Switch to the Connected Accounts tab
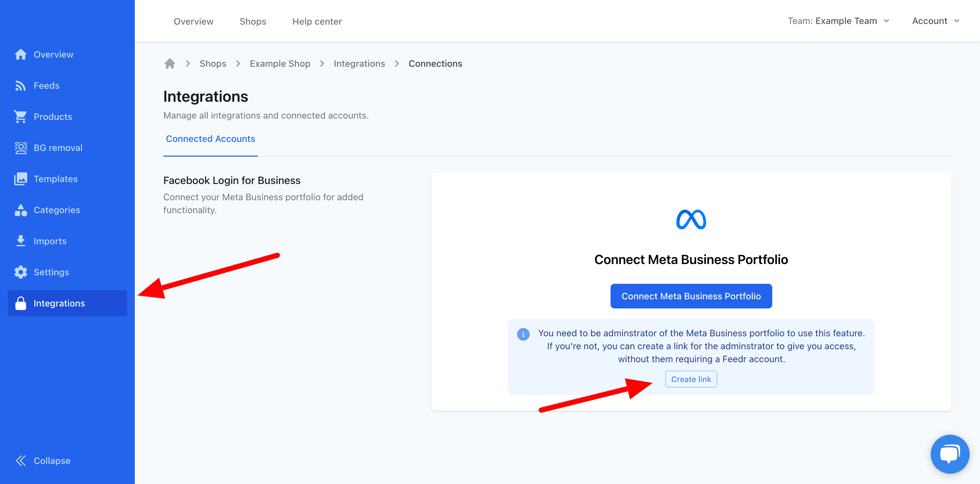Screen dimensions: 980x484 210,139
